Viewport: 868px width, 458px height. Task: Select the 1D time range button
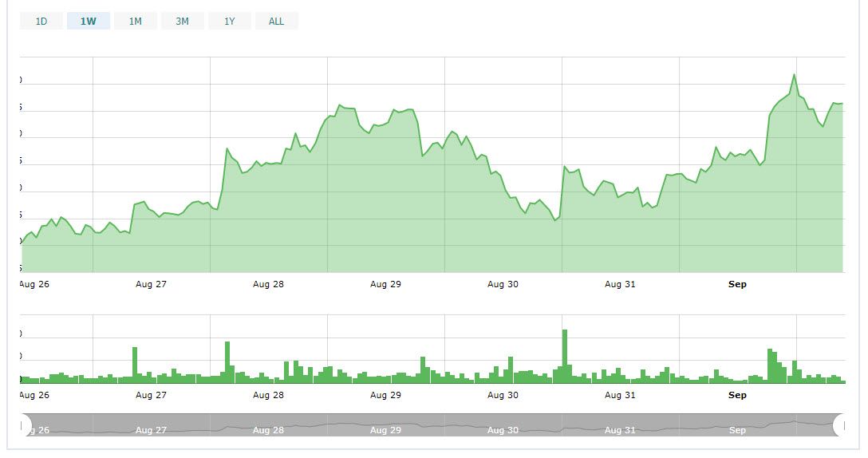pyautogui.click(x=41, y=22)
